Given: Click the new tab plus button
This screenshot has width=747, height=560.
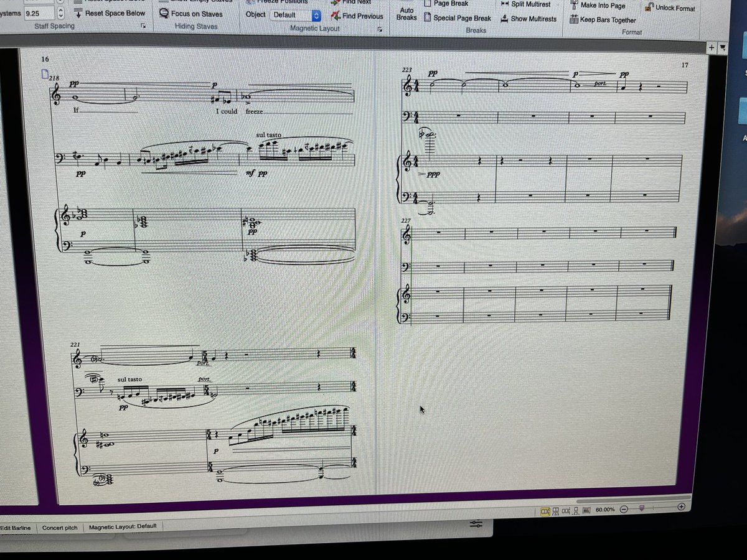Looking at the screenshot, I should click(712, 47).
